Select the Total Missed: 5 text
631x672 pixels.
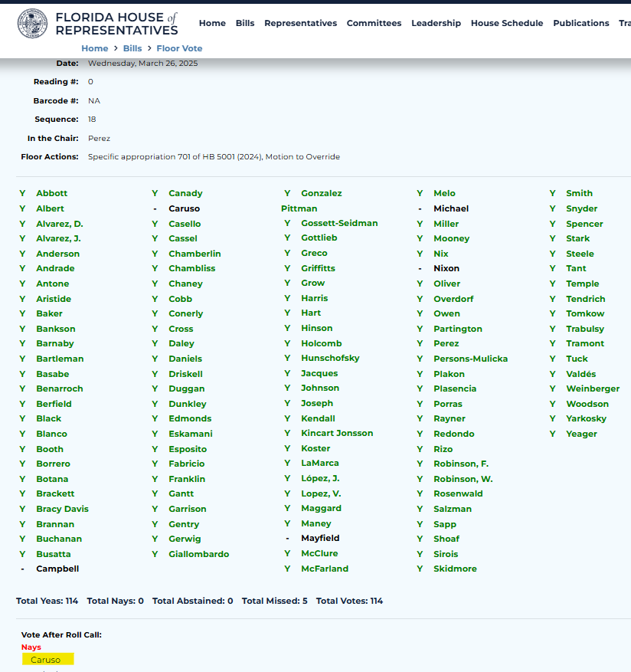tap(275, 602)
